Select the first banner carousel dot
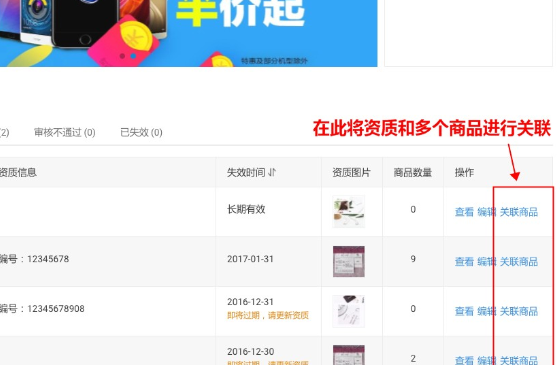Image resolution: width=560 pixels, height=365 pixels. click(x=122, y=56)
